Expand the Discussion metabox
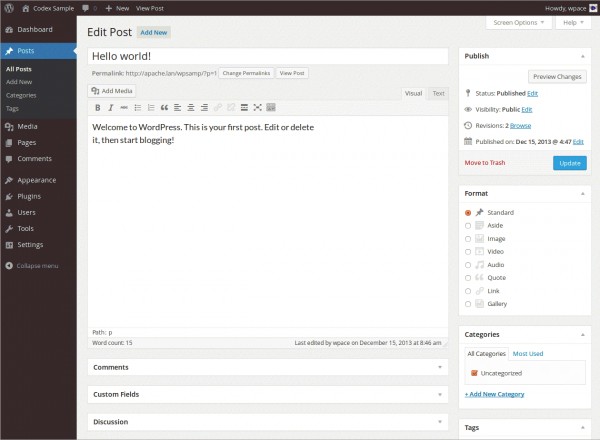Viewport: 600px width, 440px height. point(440,422)
